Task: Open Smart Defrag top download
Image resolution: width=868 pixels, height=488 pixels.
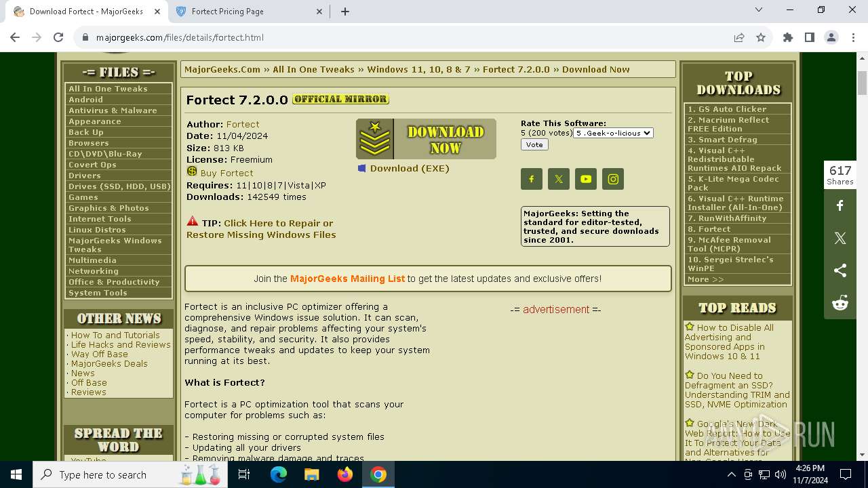Action: click(722, 140)
